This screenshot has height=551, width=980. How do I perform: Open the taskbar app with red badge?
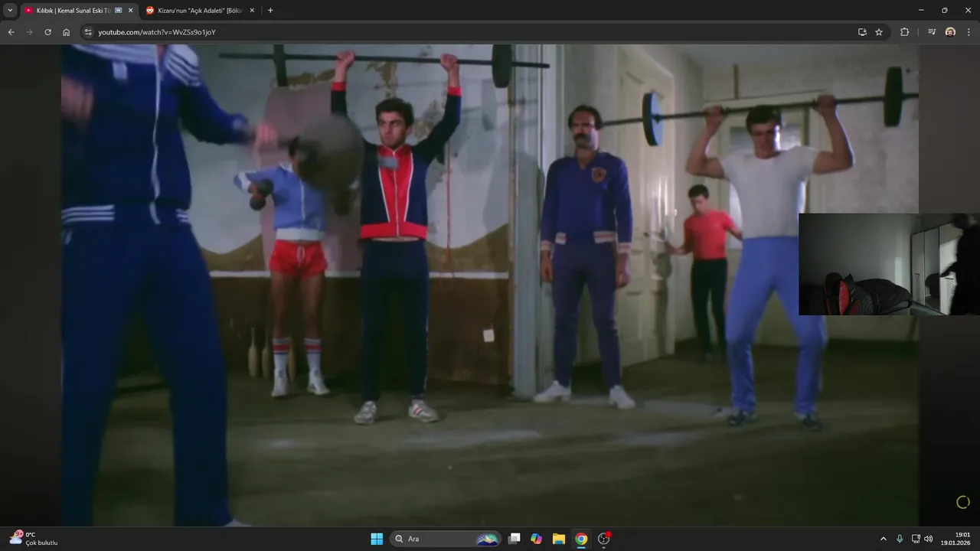pos(603,539)
